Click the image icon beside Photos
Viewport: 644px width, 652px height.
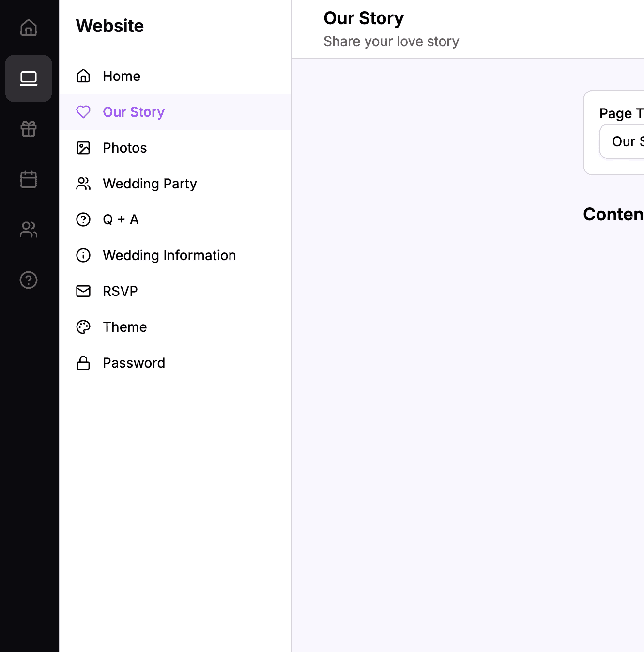coord(83,148)
